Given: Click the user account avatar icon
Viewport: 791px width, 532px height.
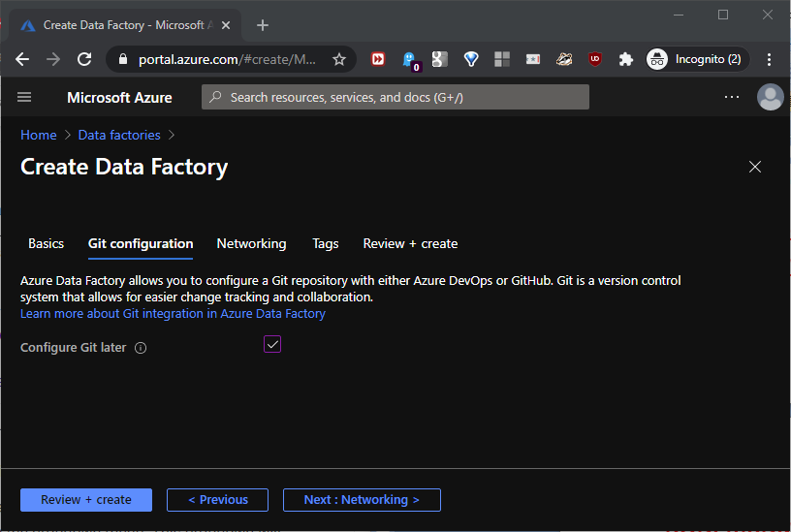Looking at the screenshot, I should [770, 97].
